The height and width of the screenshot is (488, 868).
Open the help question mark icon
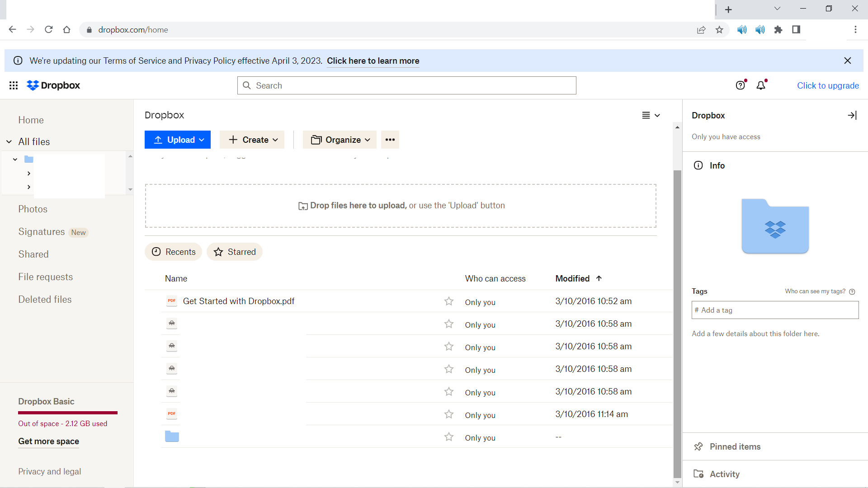click(x=740, y=85)
